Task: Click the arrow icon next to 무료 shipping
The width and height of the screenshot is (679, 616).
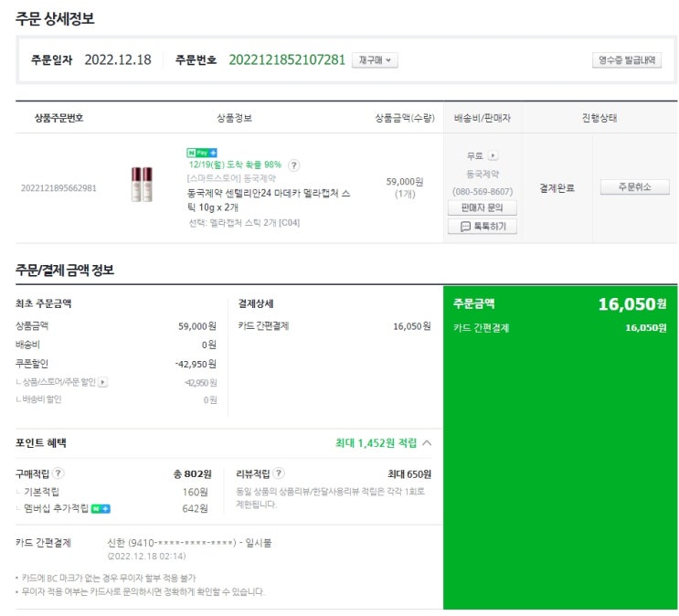Action: pyautogui.click(x=493, y=156)
